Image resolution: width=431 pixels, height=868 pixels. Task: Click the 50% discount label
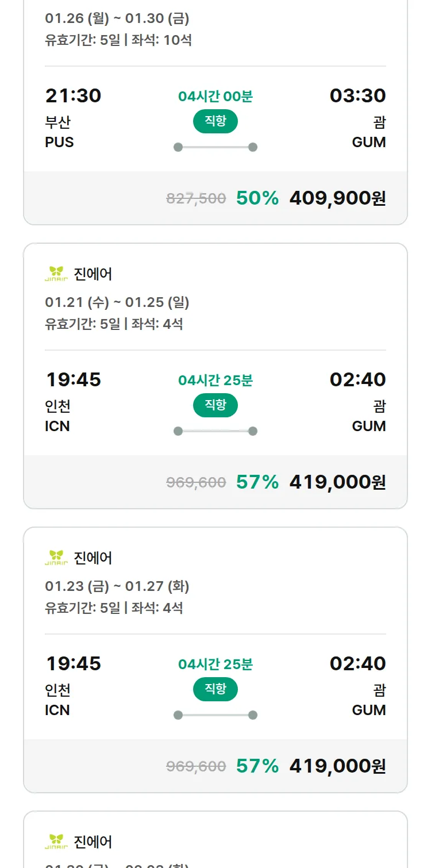pos(257,198)
